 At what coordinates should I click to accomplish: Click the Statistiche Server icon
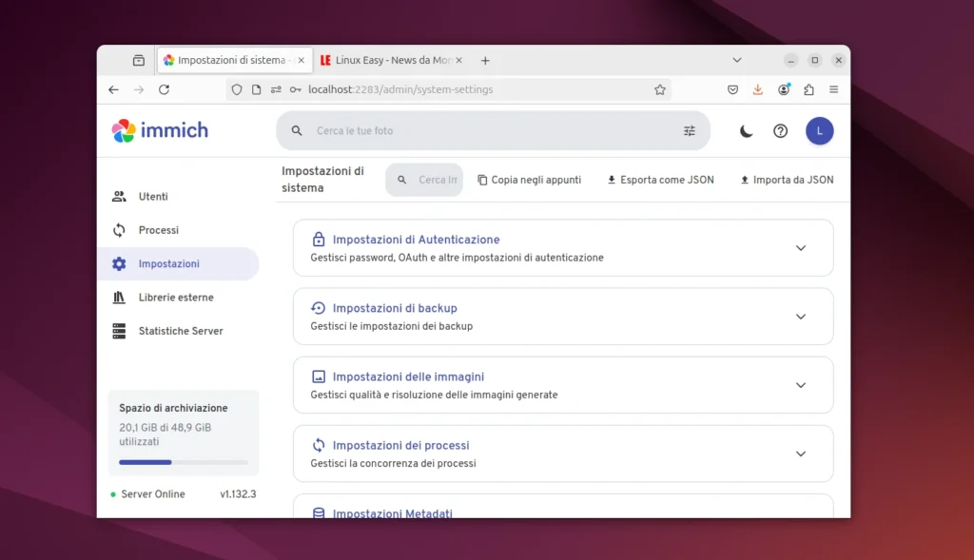119,331
